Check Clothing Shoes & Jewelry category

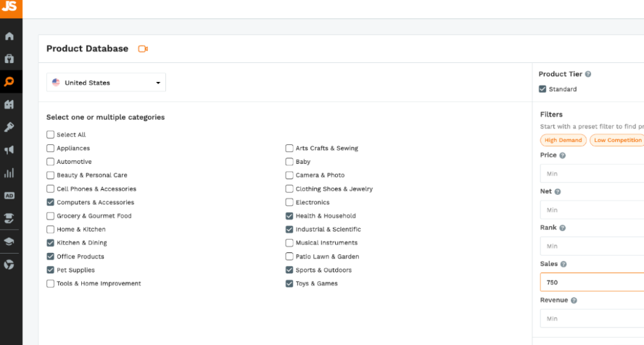(289, 188)
